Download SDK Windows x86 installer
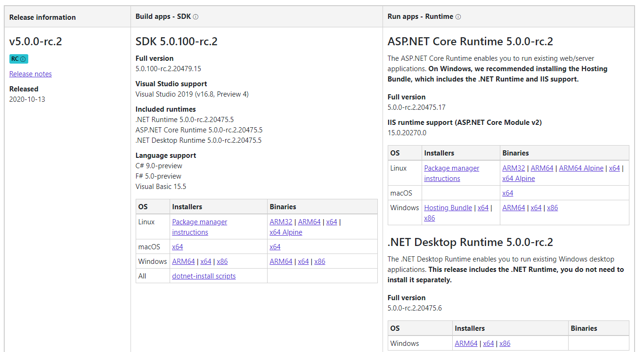The height and width of the screenshot is (352, 644). (x=222, y=261)
